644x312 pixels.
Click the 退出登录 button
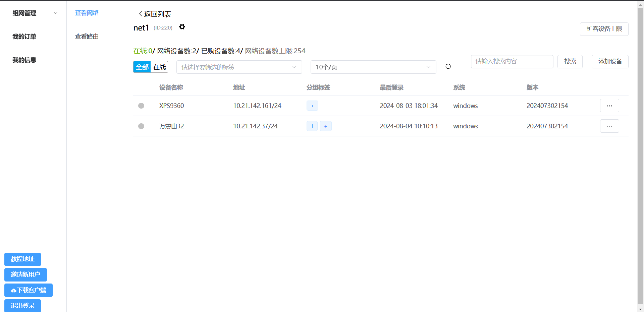point(22,306)
